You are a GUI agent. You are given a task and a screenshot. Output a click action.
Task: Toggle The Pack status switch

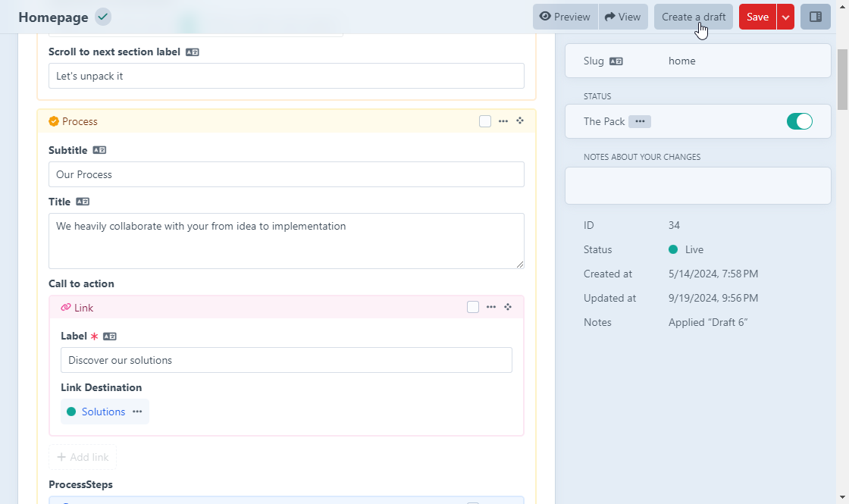coord(799,121)
